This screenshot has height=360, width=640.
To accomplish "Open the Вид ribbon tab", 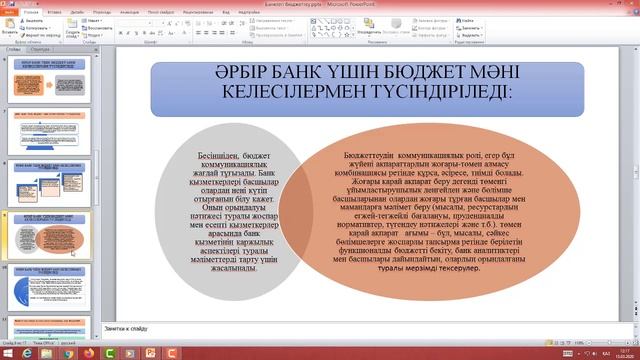I will click(x=226, y=12).
